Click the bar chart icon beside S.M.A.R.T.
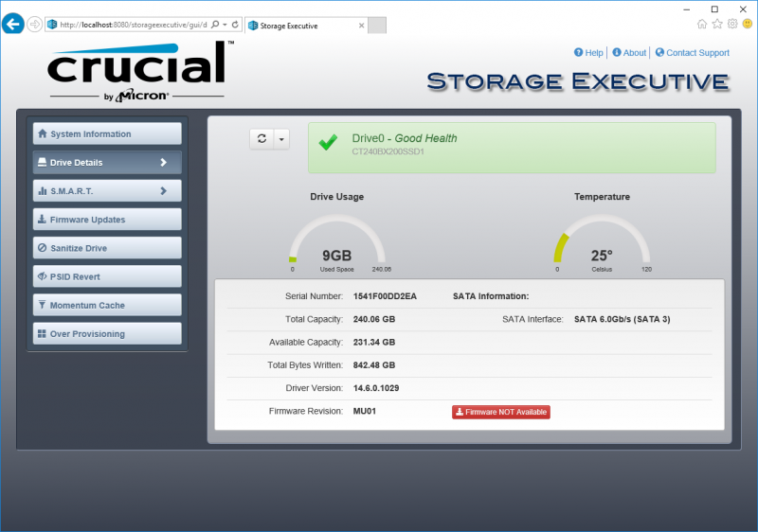 (43, 190)
